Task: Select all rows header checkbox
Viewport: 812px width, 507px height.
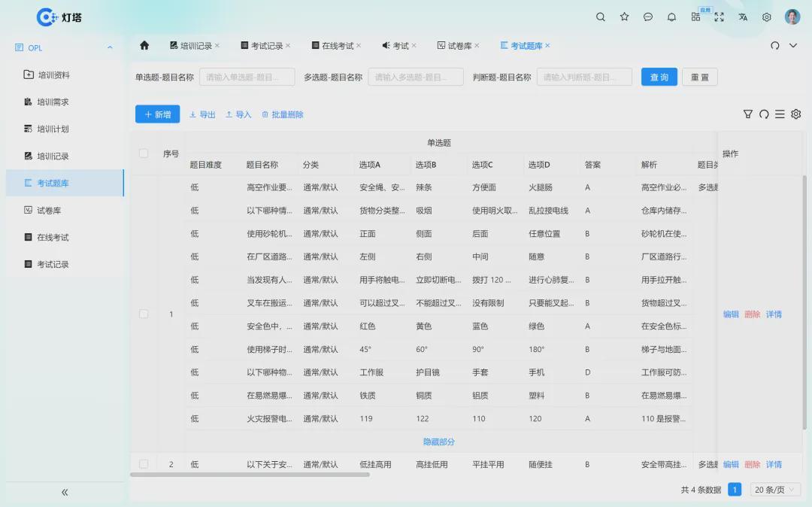Action: click(144, 153)
